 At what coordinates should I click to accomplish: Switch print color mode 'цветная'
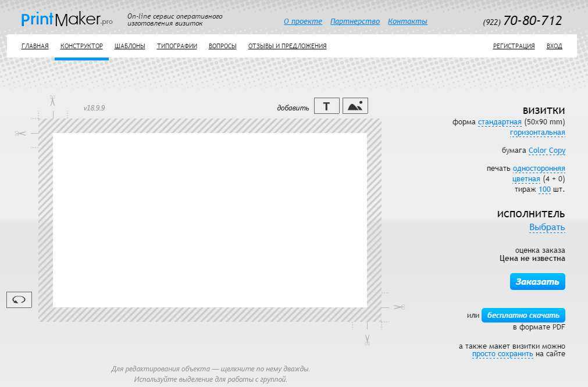tap(526, 179)
